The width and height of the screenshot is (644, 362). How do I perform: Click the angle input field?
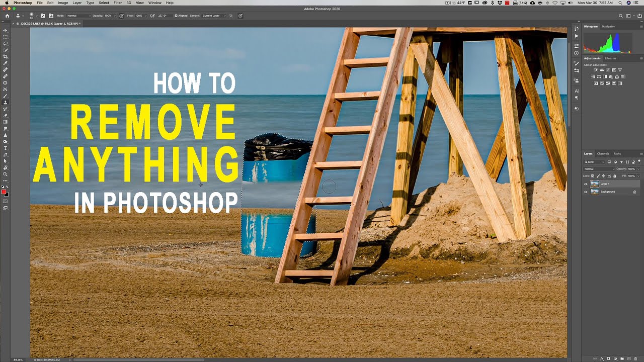(x=169, y=16)
